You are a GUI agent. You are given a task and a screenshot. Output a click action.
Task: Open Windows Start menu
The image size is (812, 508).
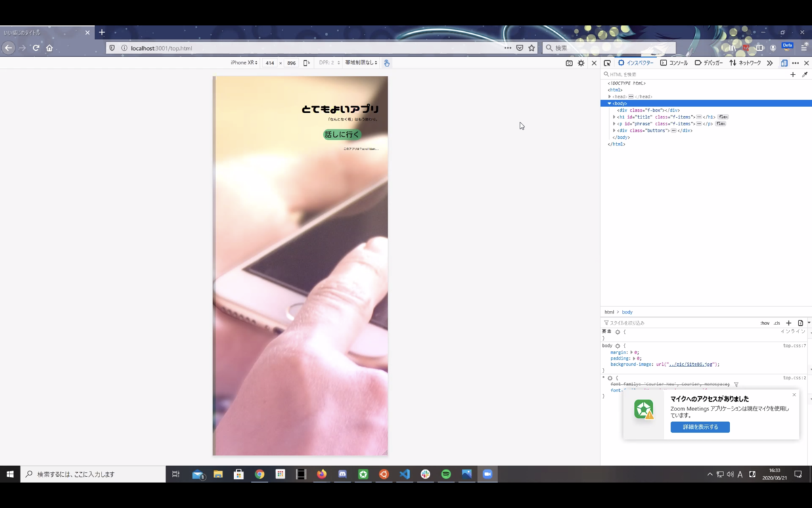click(x=10, y=474)
